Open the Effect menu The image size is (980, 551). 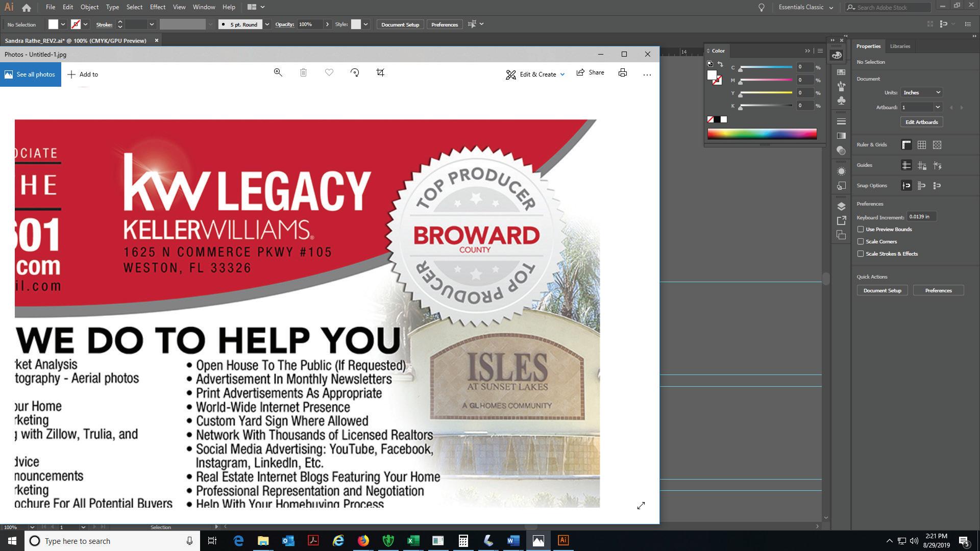[157, 7]
